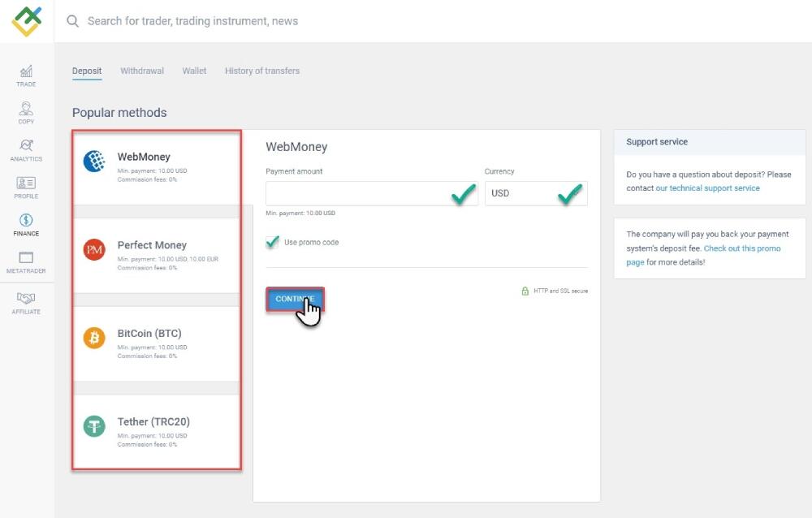Switch to the Wallet tab

[x=194, y=71]
